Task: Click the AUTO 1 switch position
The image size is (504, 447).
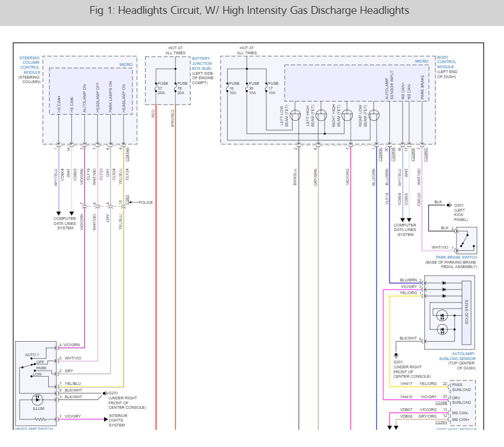Action: pyautogui.click(x=32, y=354)
